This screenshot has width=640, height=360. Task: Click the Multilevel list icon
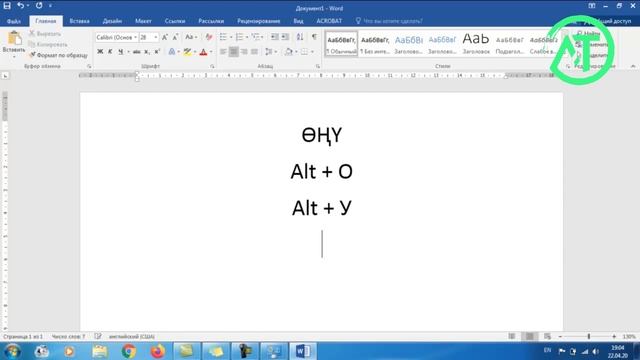256,37
